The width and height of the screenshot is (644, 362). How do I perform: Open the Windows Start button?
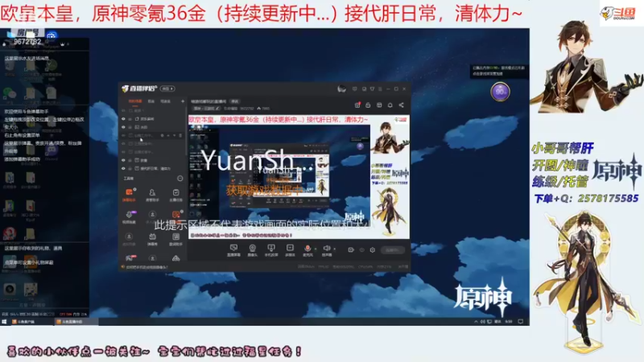[x=4, y=322]
